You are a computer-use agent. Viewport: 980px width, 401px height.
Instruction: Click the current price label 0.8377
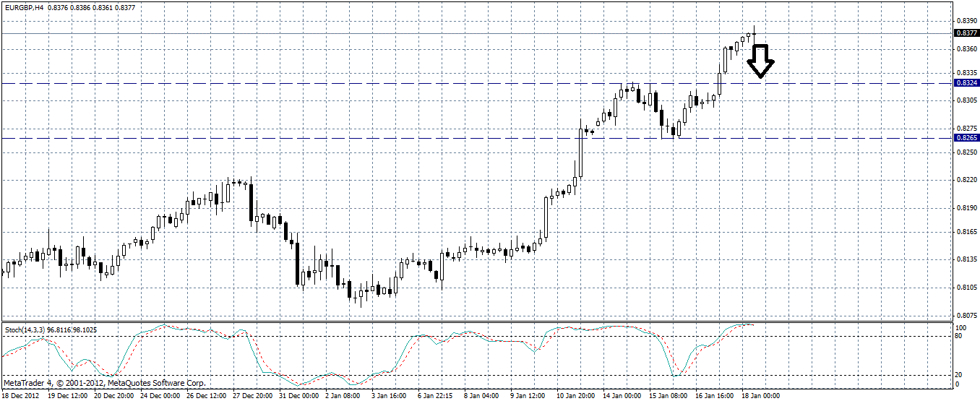click(966, 33)
